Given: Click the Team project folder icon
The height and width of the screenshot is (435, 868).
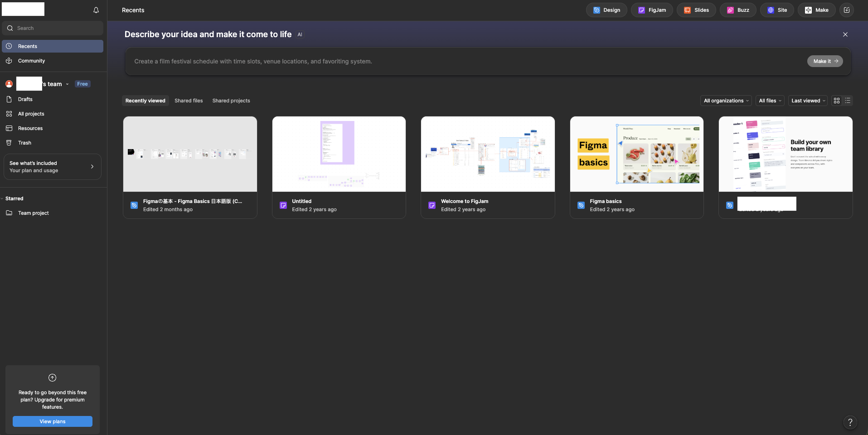Looking at the screenshot, I should [x=9, y=213].
